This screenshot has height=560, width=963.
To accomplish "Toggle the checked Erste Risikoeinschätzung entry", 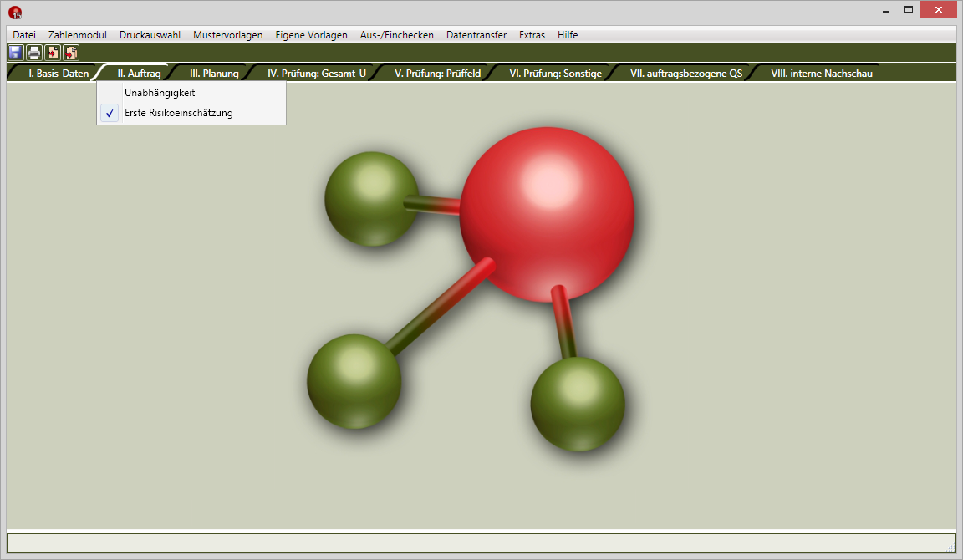I will tap(178, 113).
